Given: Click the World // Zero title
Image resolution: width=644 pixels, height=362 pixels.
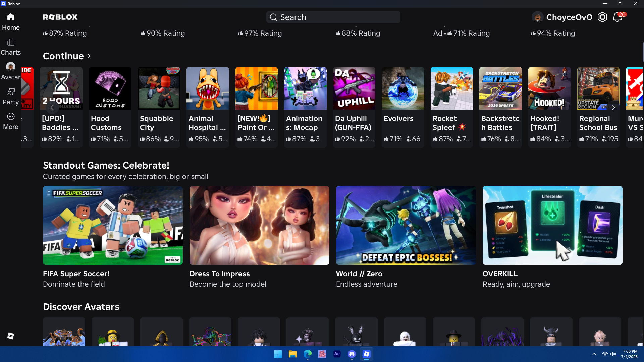Looking at the screenshot, I should click(x=359, y=274).
